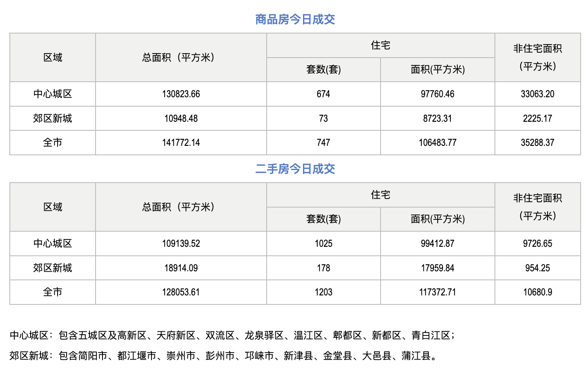Click the 1025 units cell
This screenshot has width=588, height=371.
click(x=323, y=244)
